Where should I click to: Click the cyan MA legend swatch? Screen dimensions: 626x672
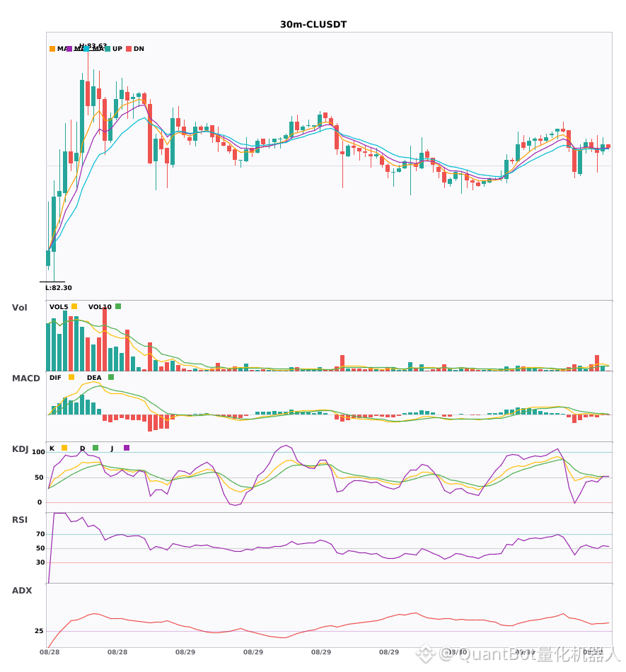tap(86, 49)
